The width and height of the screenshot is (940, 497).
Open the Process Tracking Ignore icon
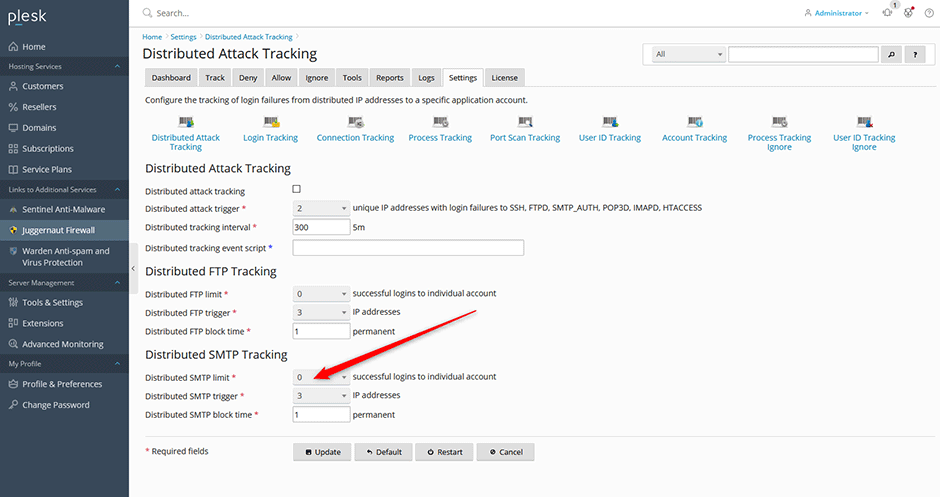[779, 123]
